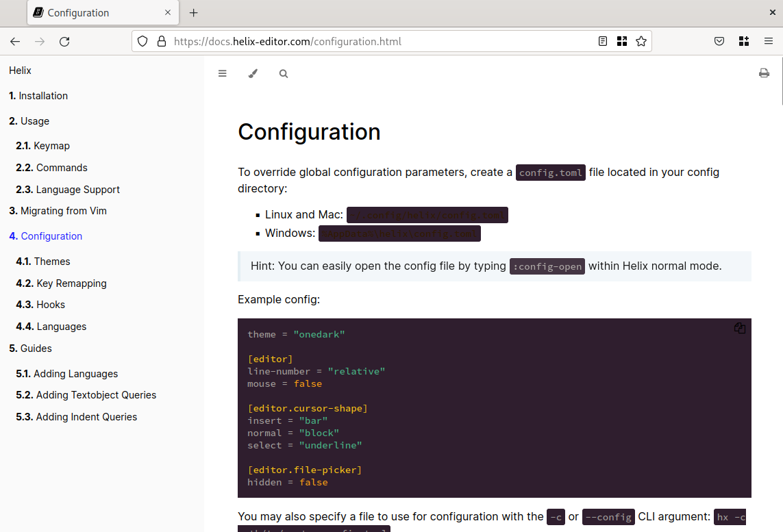Viewport: 783px width, 532px height.
Task: Go to 3. Migrating from Vim
Action: pos(58,211)
